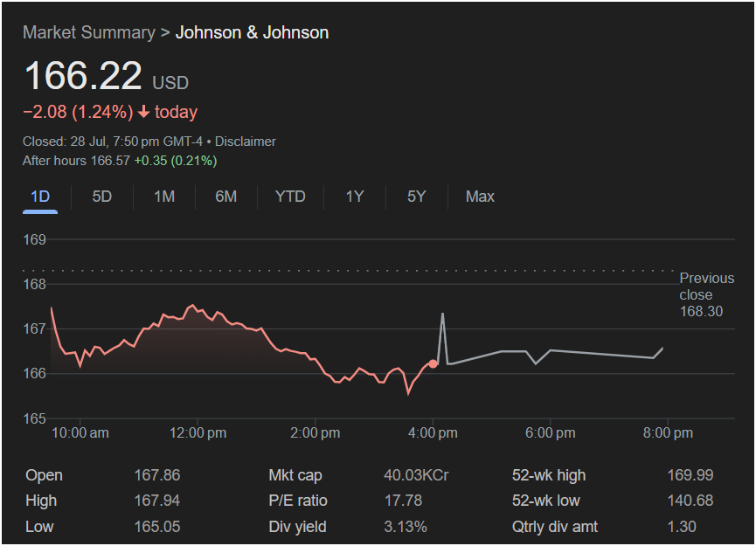Open the 1M chart view
This screenshot has height=546, width=756.
pos(164,197)
